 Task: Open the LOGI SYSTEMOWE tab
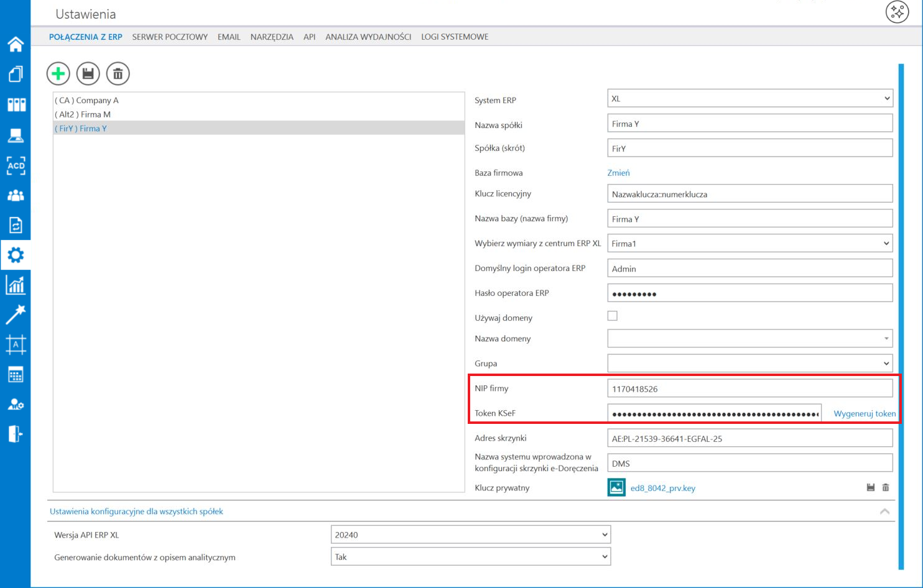click(455, 37)
